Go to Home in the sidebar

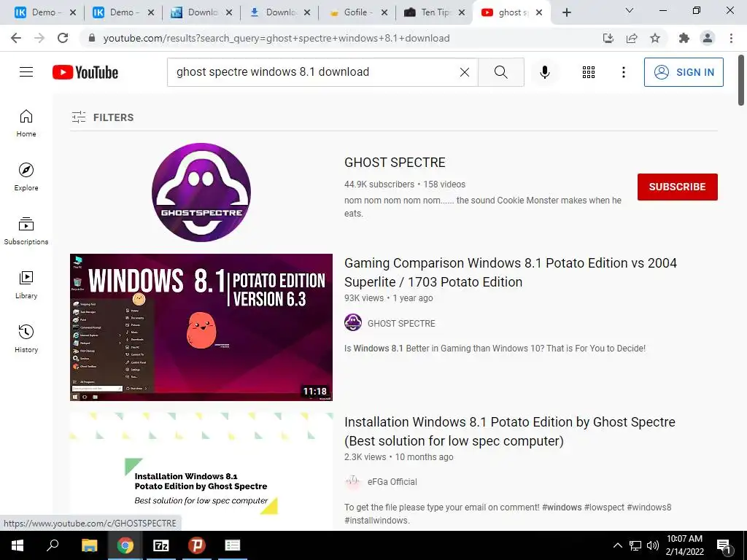coord(26,122)
